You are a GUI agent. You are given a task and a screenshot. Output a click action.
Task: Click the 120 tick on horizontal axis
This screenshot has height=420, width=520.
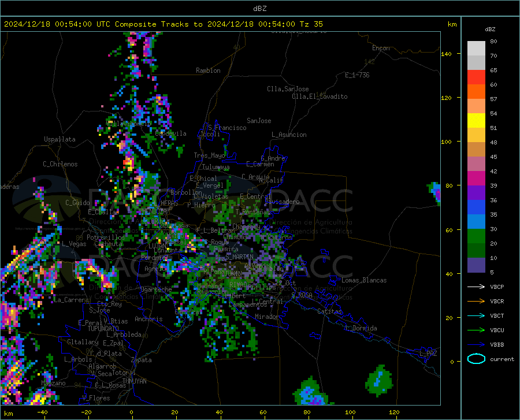[394, 412]
